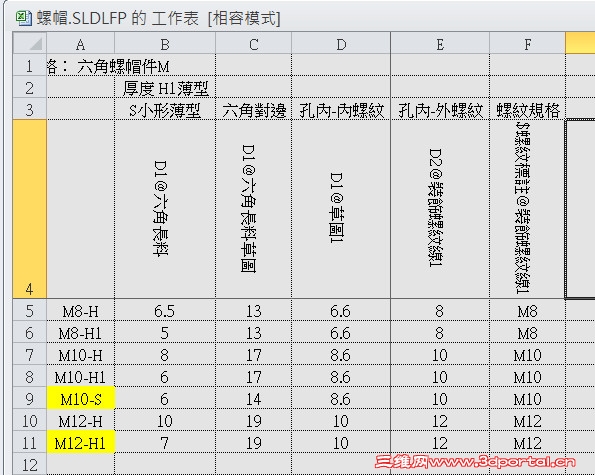
Task: Click value 17 in M10-H row
Action: 253,355
